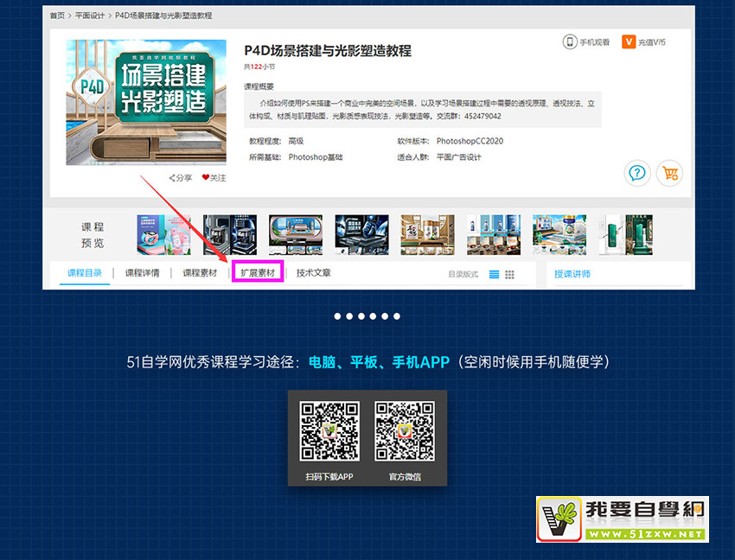Open the first course preview thumbnail
Viewport: 735px width, 560px height.
[x=163, y=235]
